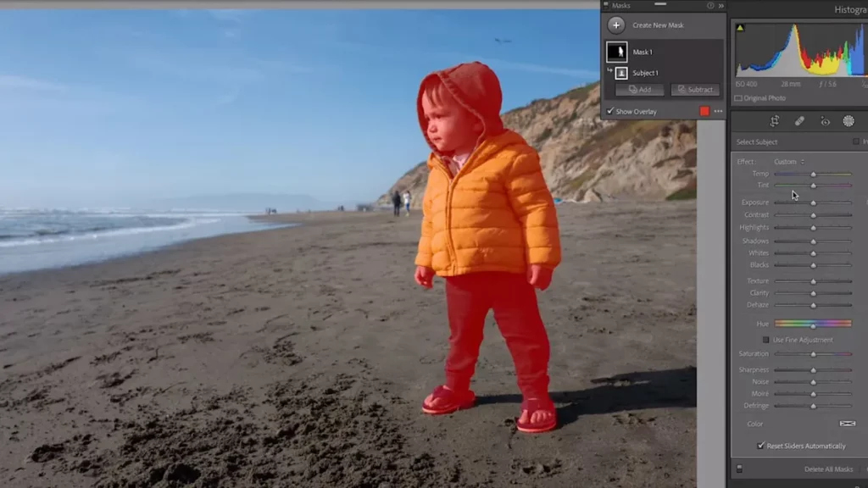Click the Exposure slider handle

pyautogui.click(x=813, y=203)
